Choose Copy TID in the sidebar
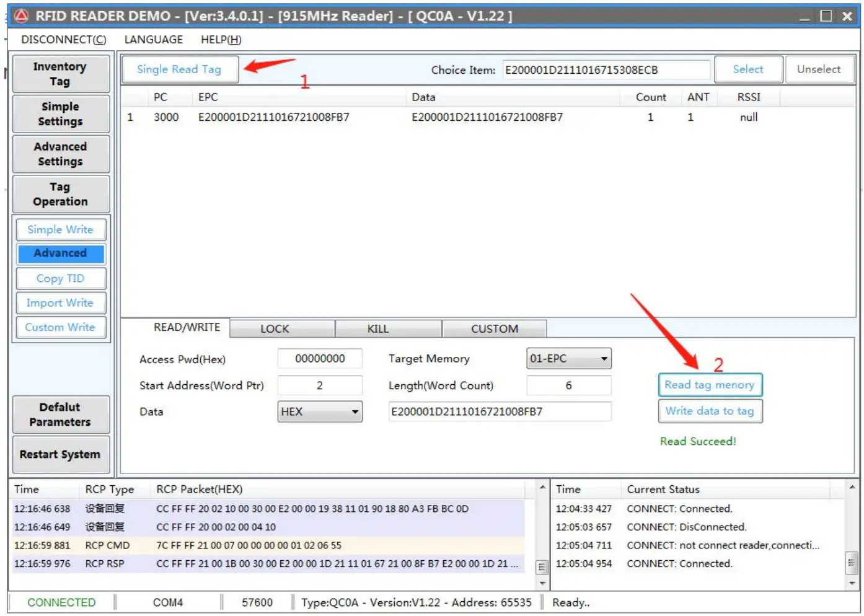 [x=60, y=279]
